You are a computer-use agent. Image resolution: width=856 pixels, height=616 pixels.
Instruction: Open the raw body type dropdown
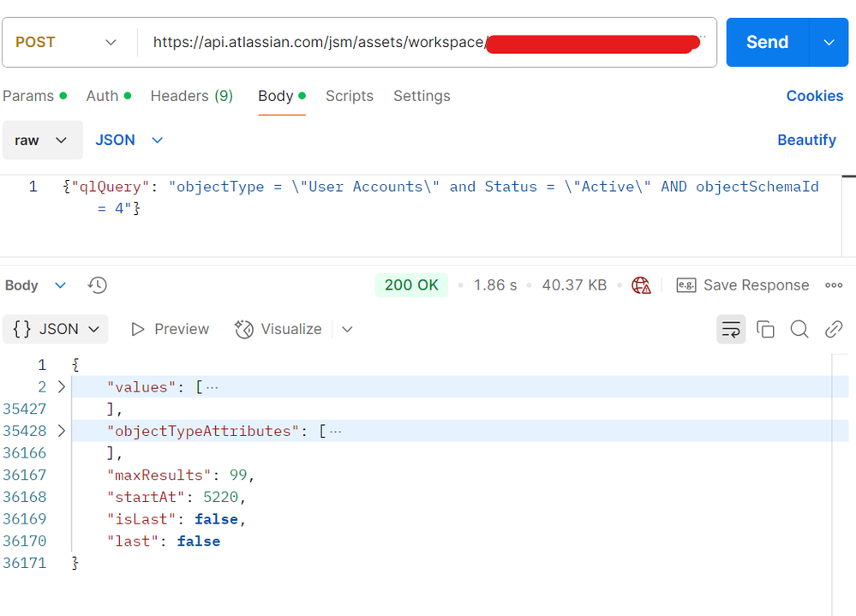[43, 141]
